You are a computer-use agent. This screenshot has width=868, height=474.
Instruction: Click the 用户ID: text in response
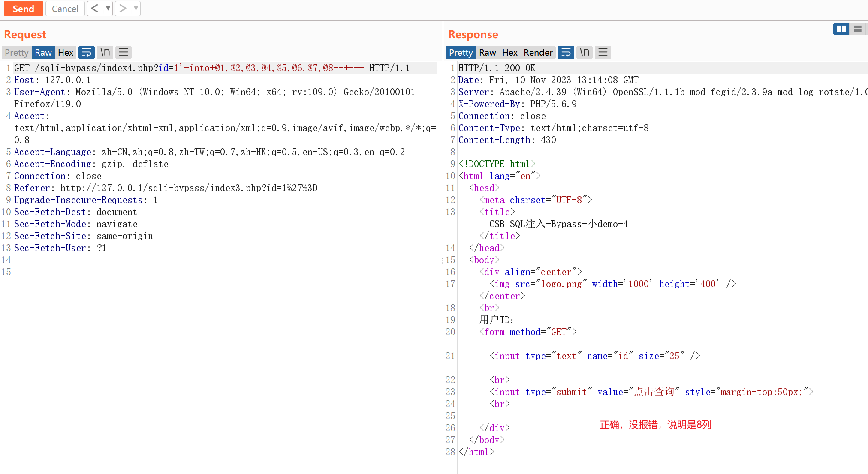tap(496, 320)
